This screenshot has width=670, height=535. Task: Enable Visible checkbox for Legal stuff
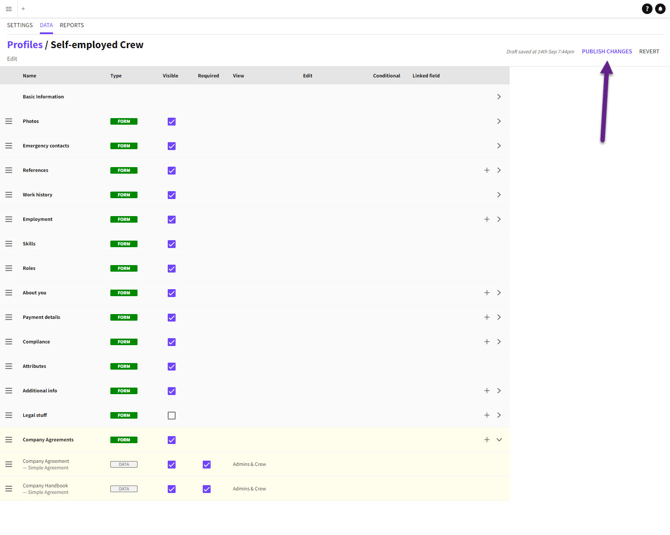[x=172, y=415]
